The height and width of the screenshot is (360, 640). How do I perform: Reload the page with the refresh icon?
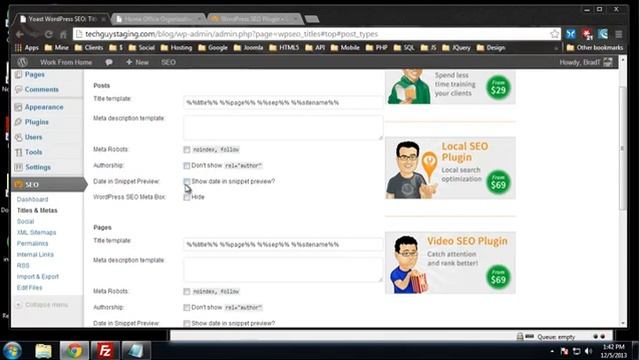(49, 34)
